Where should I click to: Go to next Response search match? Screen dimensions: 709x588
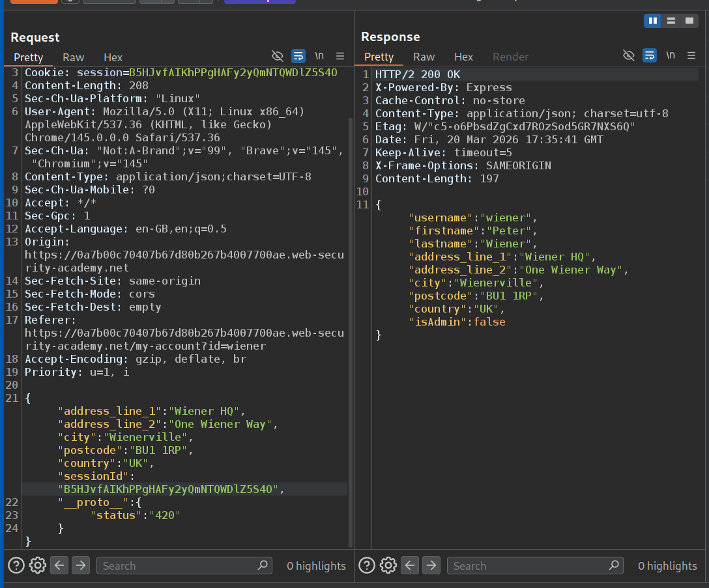(431, 565)
